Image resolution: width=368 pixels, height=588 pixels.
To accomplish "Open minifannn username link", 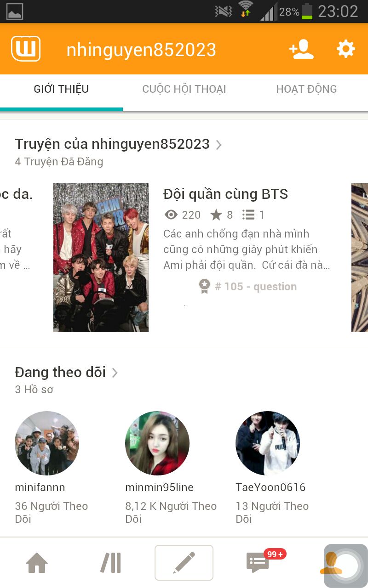I will (x=40, y=487).
